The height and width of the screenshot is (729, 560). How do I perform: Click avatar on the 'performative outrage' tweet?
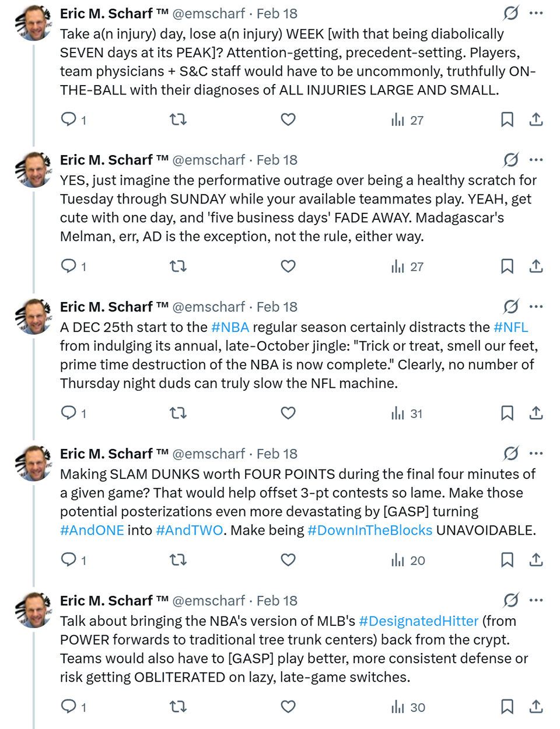pos(34,170)
